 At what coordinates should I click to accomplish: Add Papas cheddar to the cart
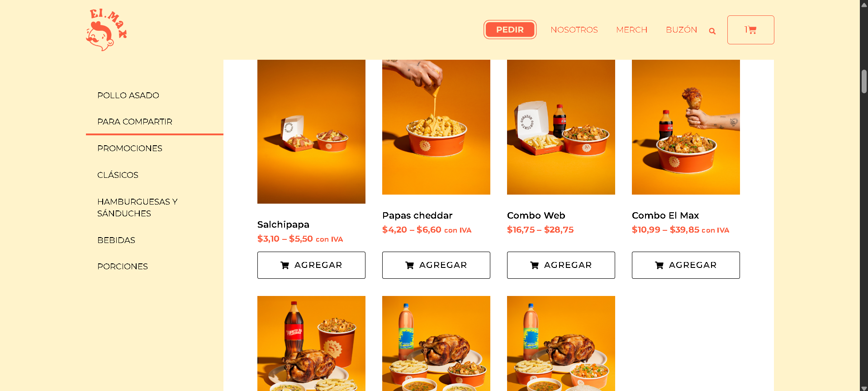436,265
